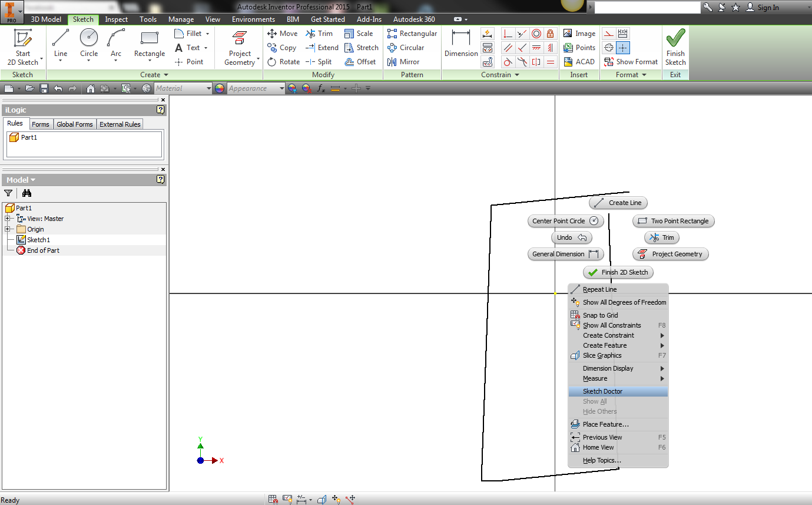Enable Snap to Grid in context menu
This screenshot has width=812, height=505.
[600, 315]
